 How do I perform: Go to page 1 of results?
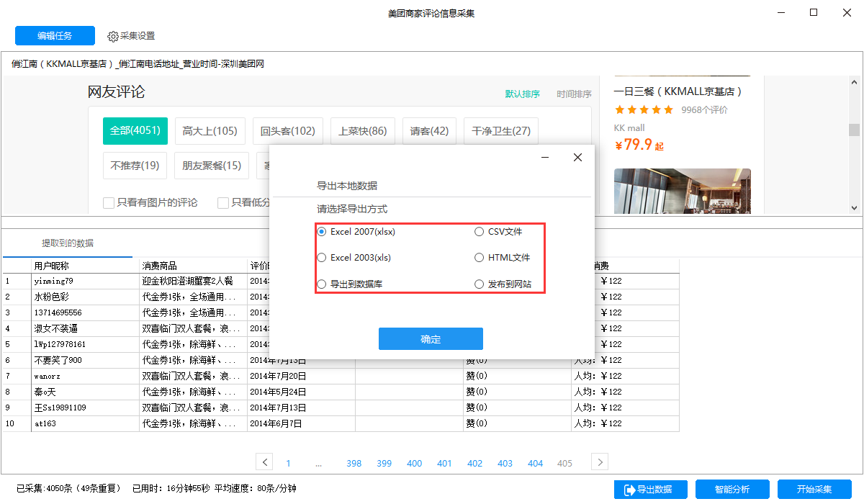tap(289, 464)
